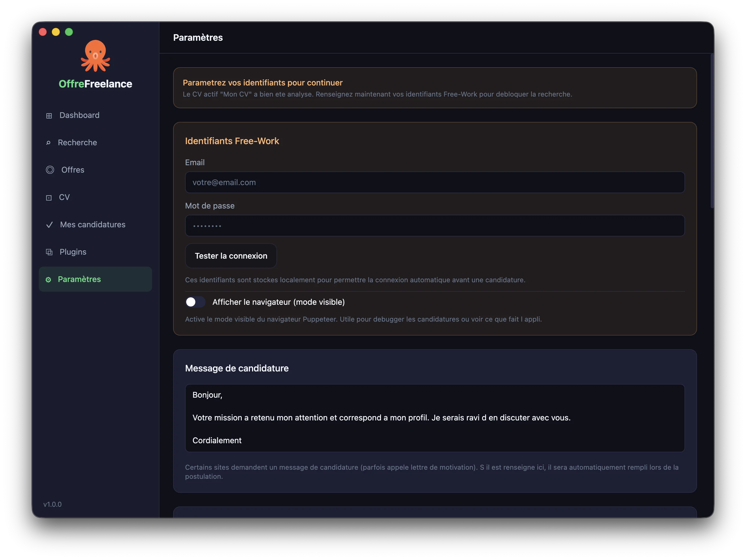Click the CV document icon
The image size is (746, 560).
49,198
